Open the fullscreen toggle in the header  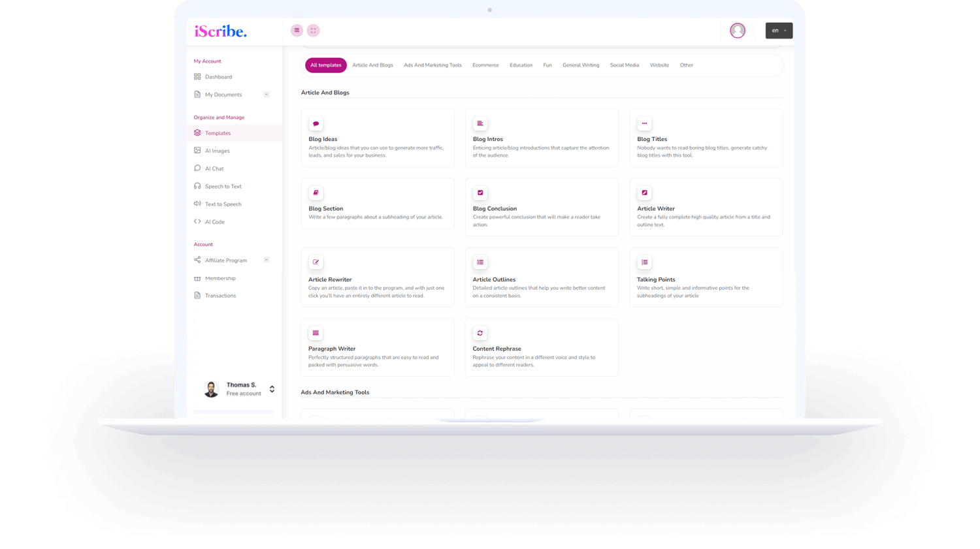313,30
